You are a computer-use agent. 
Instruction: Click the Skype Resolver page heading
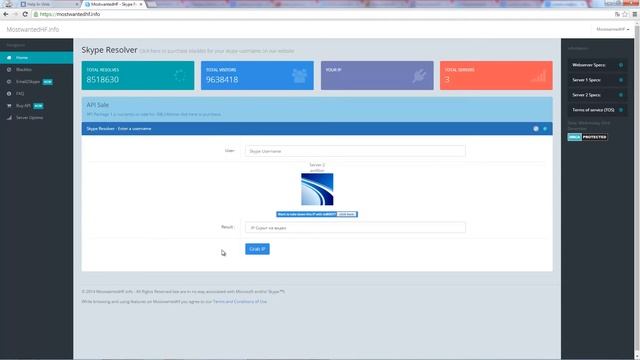pyautogui.click(x=109, y=50)
